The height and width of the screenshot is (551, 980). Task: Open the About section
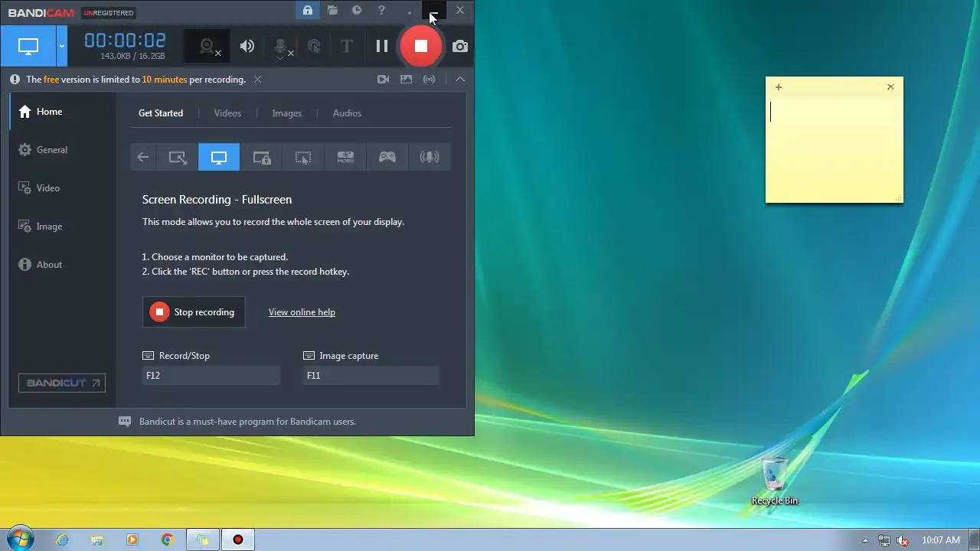(x=61, y=265)
